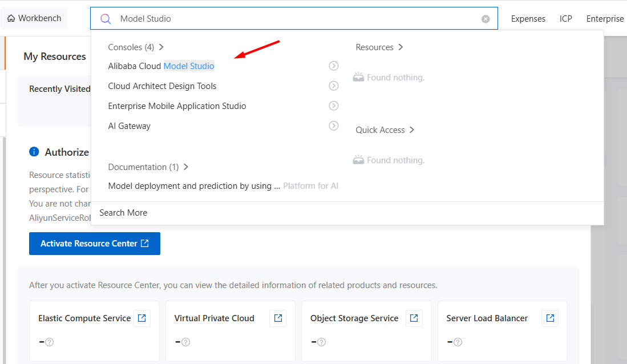Expand the Consoles (4) results section

[136, 47]
